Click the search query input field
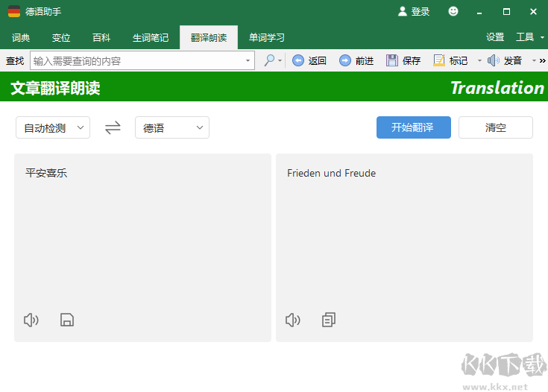 click(x=138, y=61)
